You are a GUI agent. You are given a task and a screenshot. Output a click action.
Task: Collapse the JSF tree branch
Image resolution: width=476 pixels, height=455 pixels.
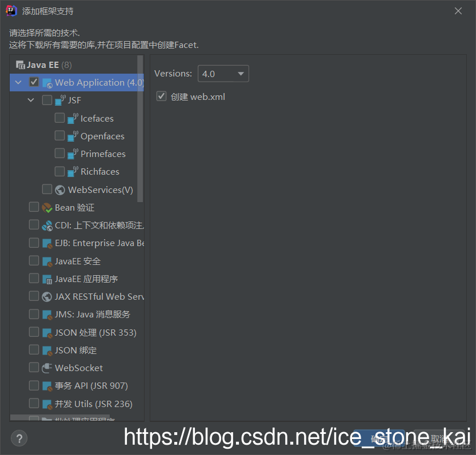(x=31, y=100)
